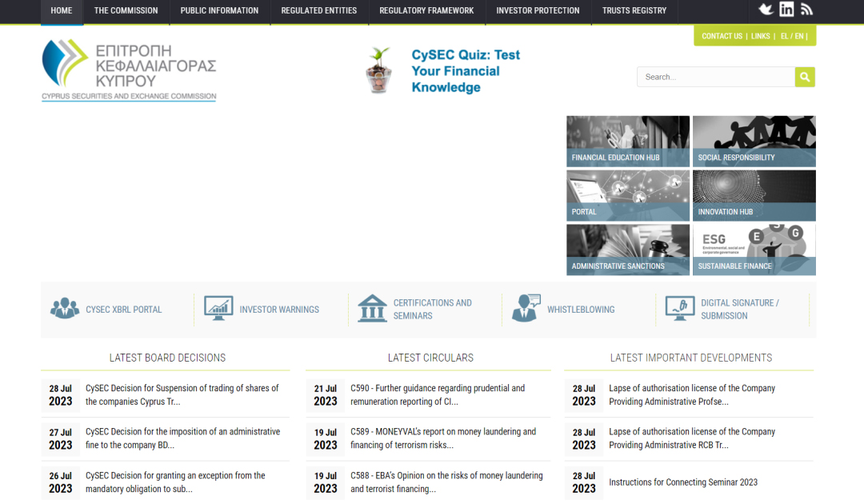Click the Contact Us link
The image size is (864, 504).
pos(722,36)
